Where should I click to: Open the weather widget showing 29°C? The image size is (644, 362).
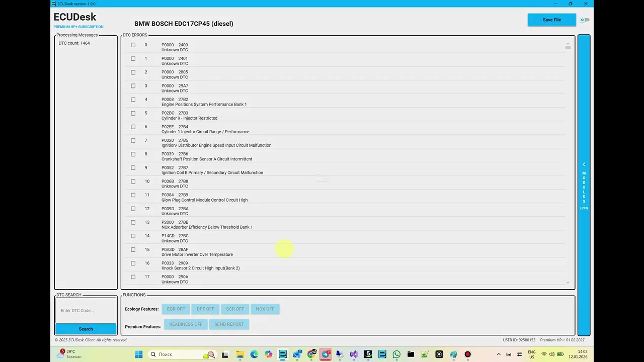tap(68, 354)
